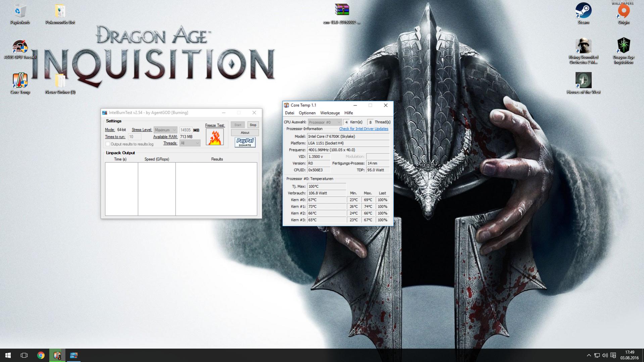Viewport: 644px width, 362px height.
Task: Click the Available RAM value 713 MB
Action: pos(186,137)
